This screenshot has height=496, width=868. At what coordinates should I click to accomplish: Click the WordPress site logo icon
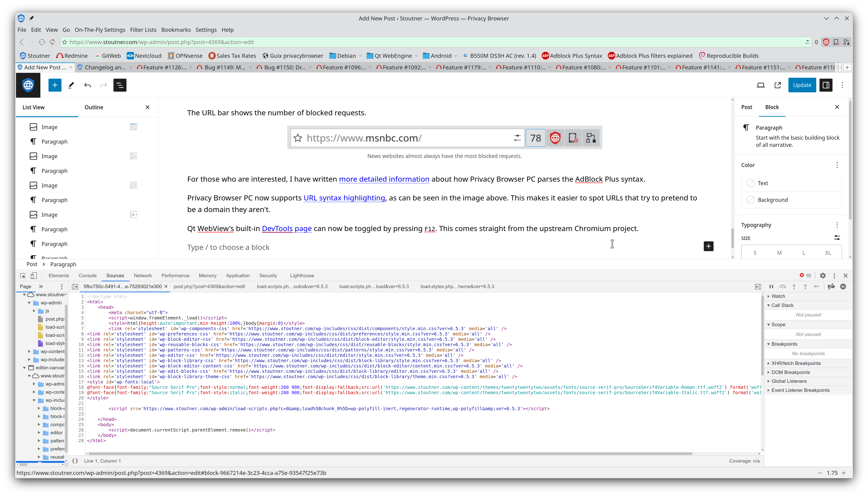(x=28, y=85)
